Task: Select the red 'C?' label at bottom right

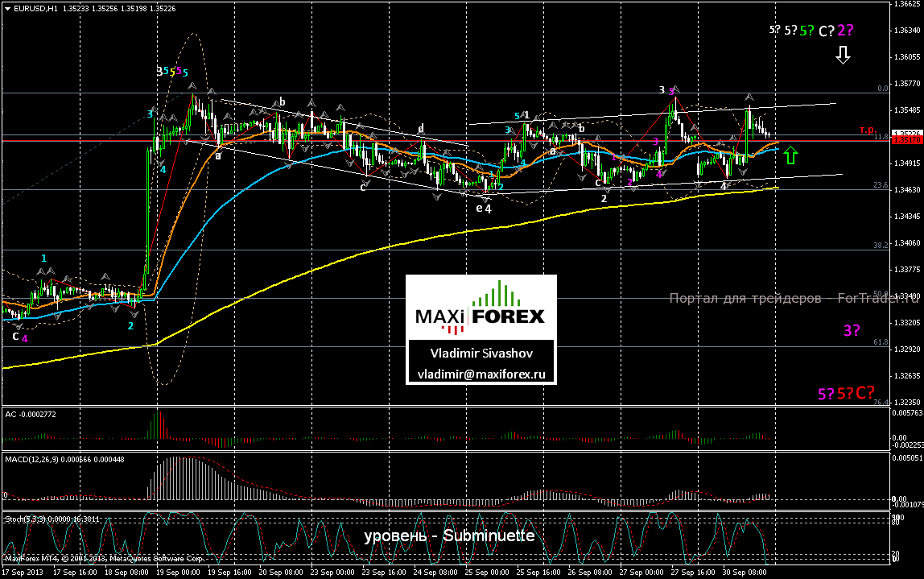Action: [x=865, y=393]
